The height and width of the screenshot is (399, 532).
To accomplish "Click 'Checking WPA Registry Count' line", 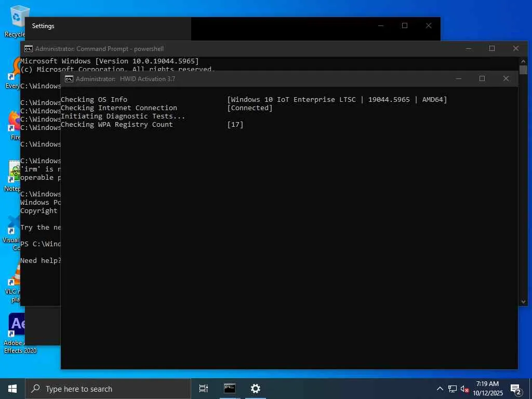I will [x=117, y=125].
